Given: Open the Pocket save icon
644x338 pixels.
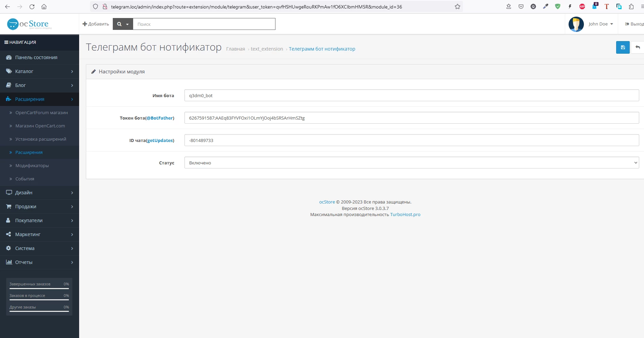Looking at the screenshot, I should 521,6.
